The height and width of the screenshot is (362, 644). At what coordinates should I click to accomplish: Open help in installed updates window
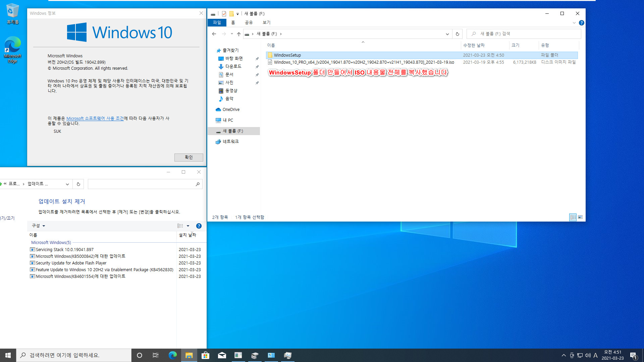pos(199,226)
